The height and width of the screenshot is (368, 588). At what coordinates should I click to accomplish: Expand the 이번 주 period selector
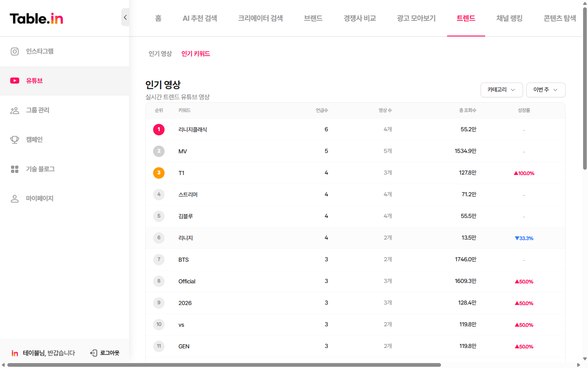pos(546,90)
